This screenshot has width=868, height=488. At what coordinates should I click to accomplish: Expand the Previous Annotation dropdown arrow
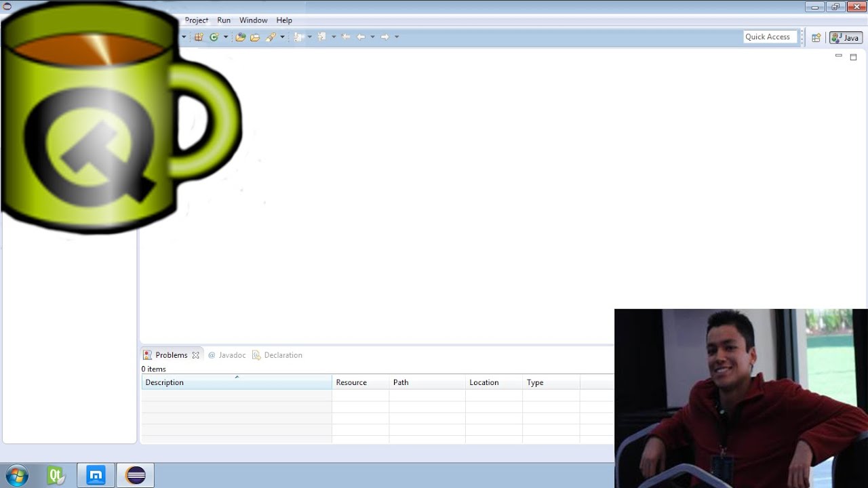pos(334,37)
